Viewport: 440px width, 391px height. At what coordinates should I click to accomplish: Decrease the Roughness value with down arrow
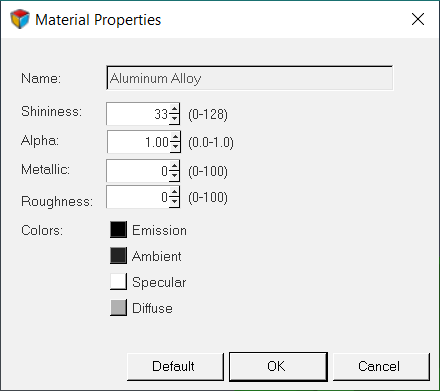coord(174,202)
